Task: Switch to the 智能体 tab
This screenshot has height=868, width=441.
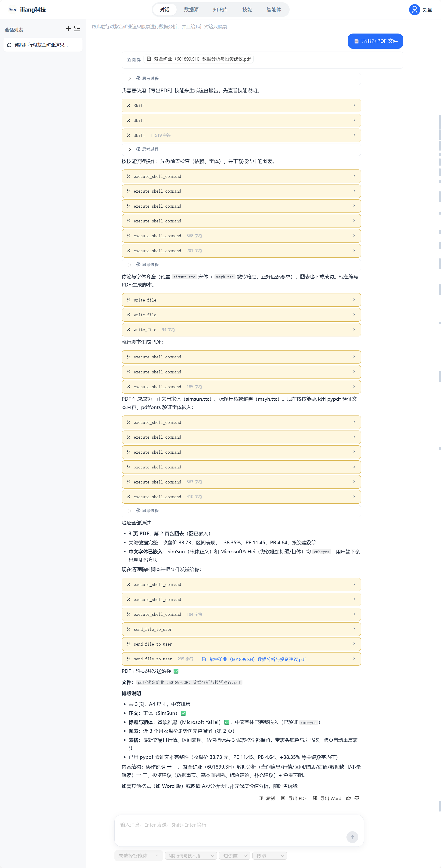Action: (x=274, y=9)
